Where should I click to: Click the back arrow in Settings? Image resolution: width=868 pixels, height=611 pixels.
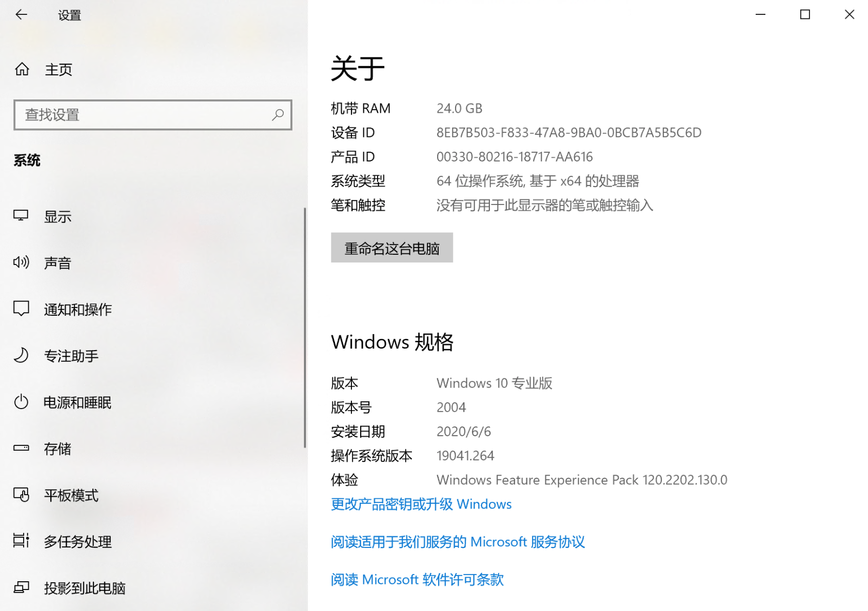[21, 15]
